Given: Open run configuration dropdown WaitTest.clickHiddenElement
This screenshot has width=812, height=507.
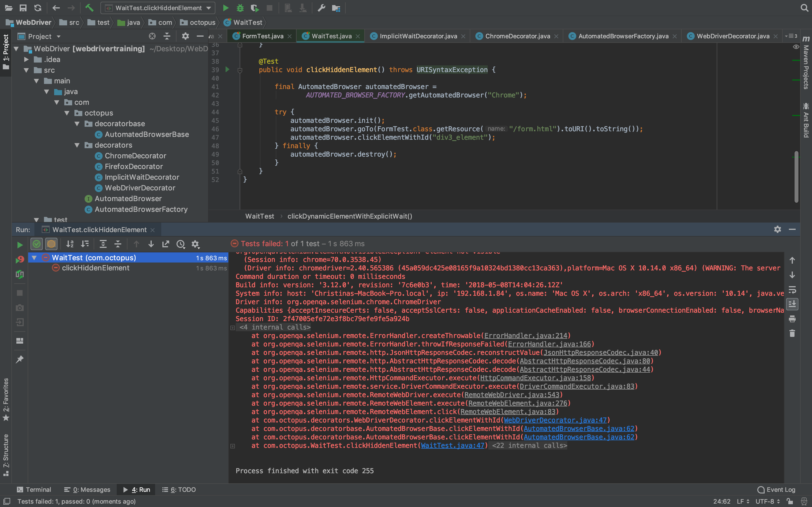Looking at the screenshot, I should coord(158,8).
